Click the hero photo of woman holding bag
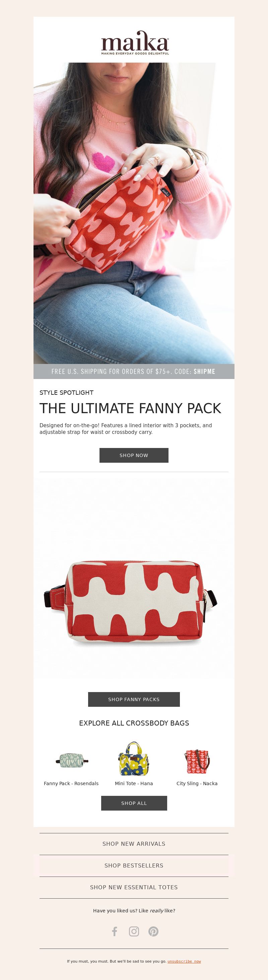This screenshot has height=980, width=268. tap(134, 213)
